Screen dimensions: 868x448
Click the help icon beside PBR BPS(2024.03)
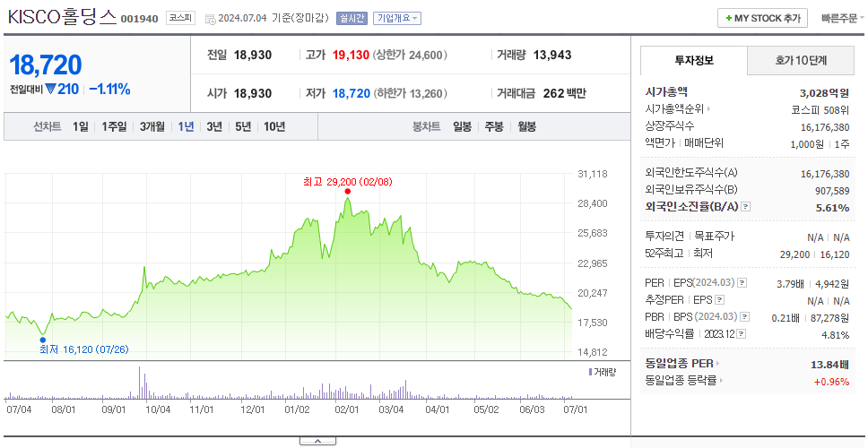click(745, 317)
